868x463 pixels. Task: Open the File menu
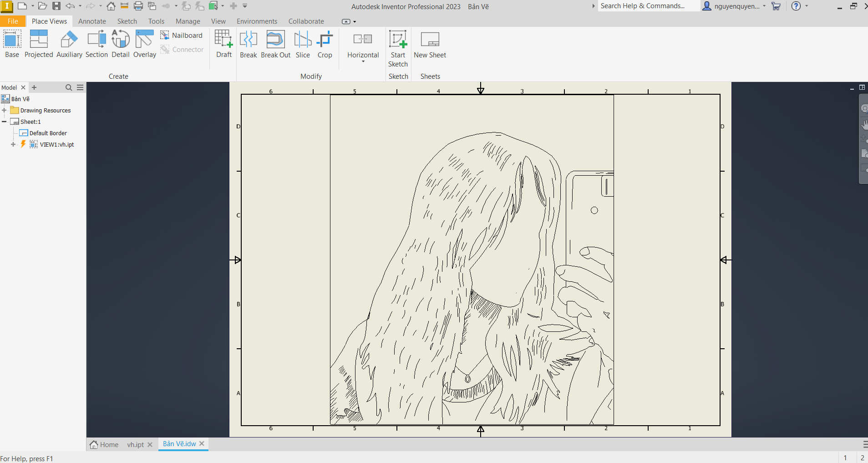click(x=13, y=21)
